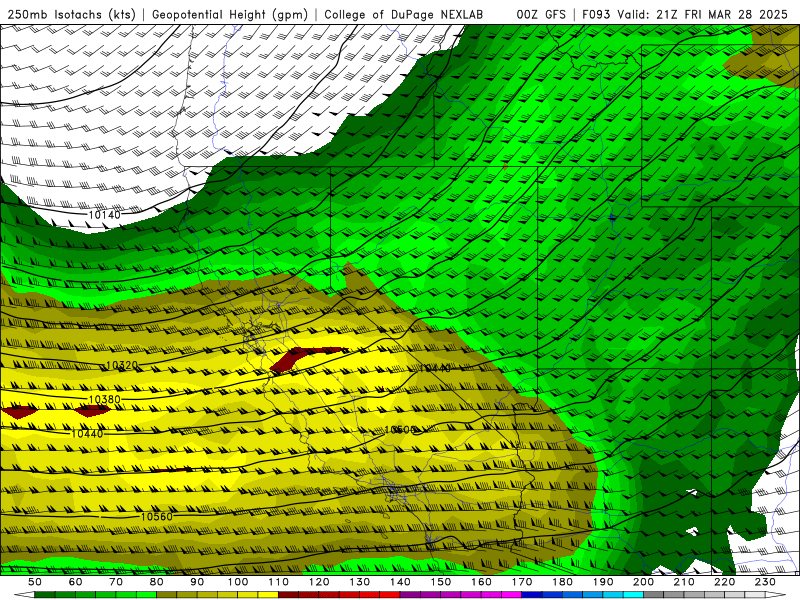Select the 140 knot scale label
The image size is (800, 600).
400,582
